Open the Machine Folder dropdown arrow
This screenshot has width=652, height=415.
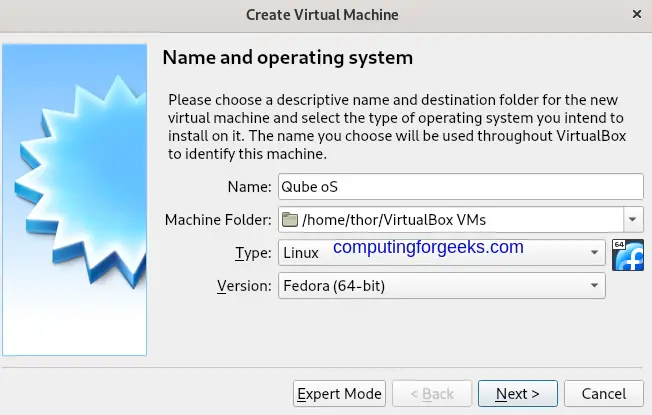(633, 220)
